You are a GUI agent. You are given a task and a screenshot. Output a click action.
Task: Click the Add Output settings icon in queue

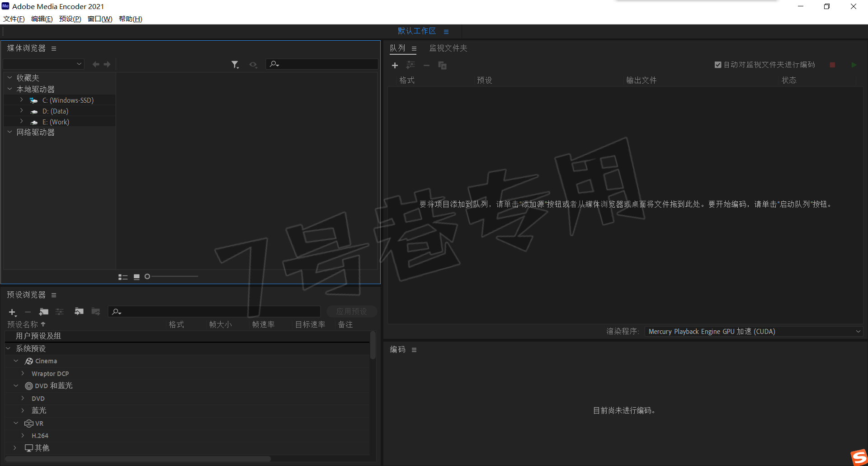pos(410,65)
